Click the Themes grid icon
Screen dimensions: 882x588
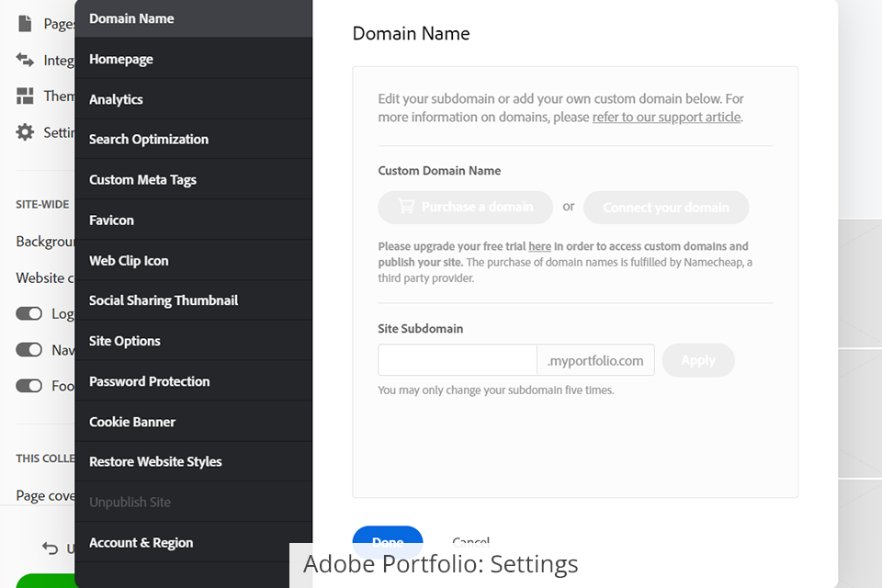click(x=25, y=96)
